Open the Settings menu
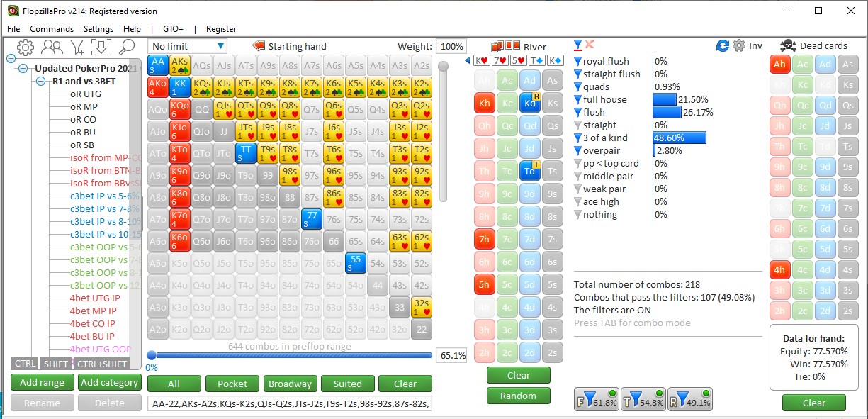Viewport: 868px width, 419px height. click(x=98, y=29)
